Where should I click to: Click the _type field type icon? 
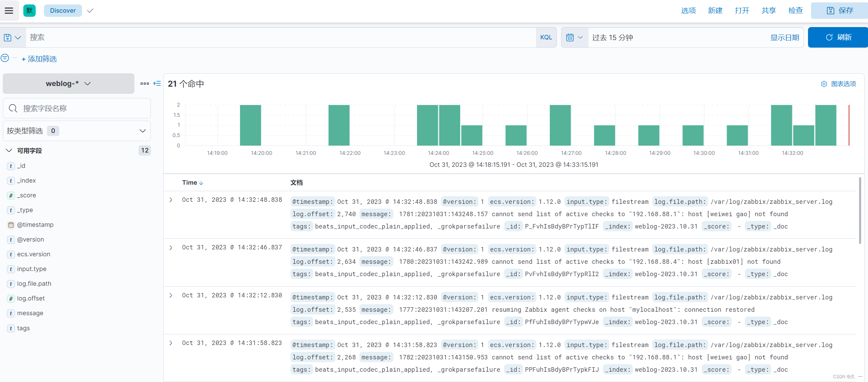[11, 210]
